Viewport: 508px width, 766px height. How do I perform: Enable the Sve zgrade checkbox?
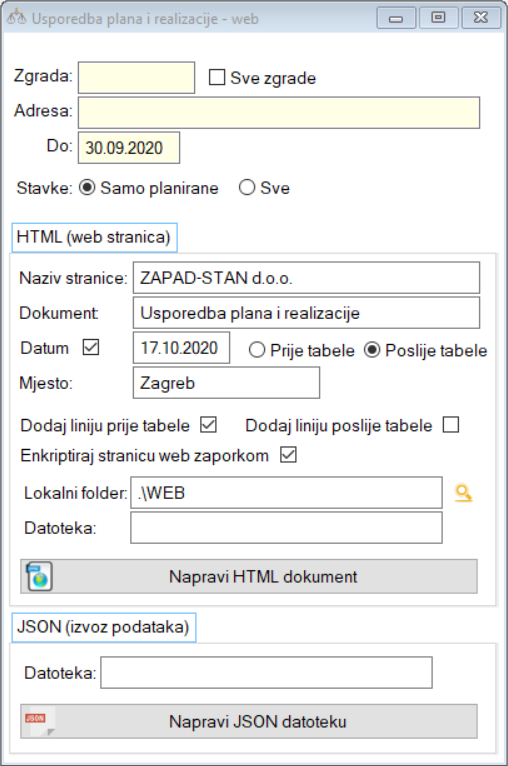coord(217,77)
